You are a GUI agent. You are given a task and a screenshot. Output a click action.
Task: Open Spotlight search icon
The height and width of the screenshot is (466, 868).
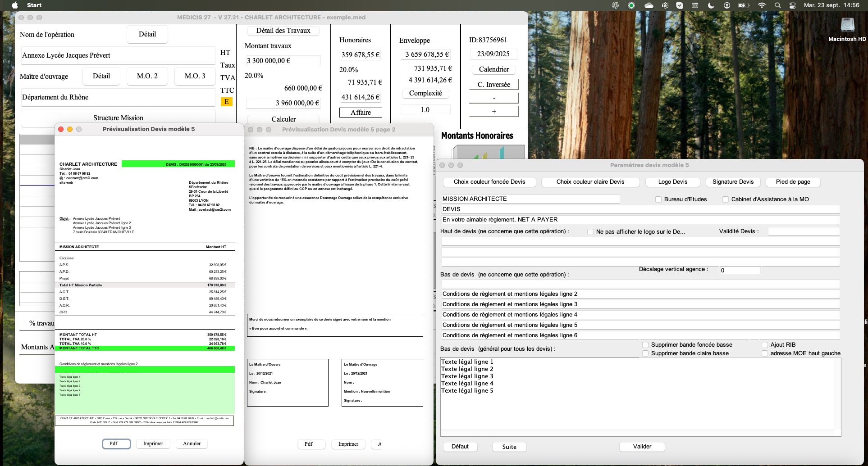point(778,5)
